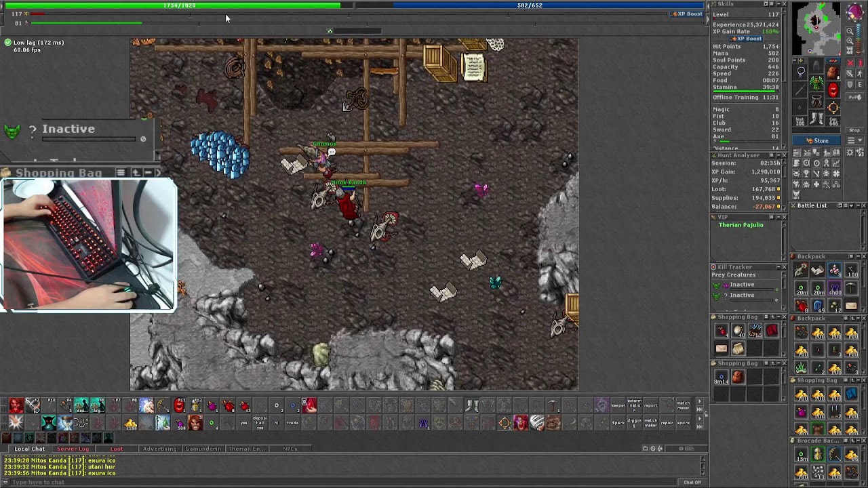This screenshot has width=868, height=488.
Task: Select the bow in Brocade Backpack
Action: [x=835, y=454]
